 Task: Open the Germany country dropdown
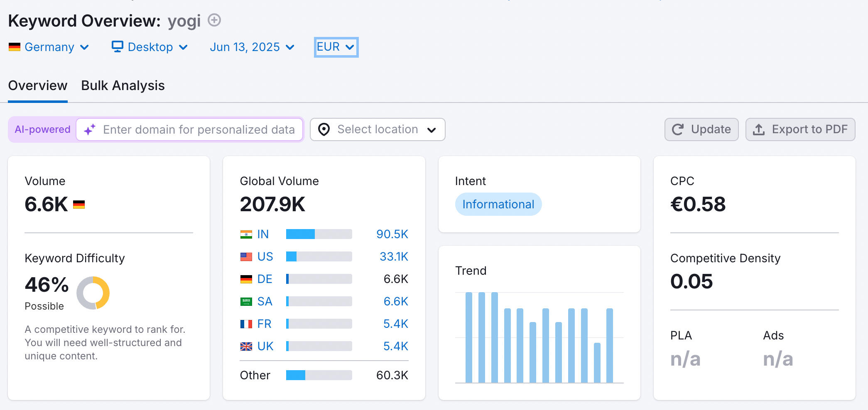[x=49, y=47]
